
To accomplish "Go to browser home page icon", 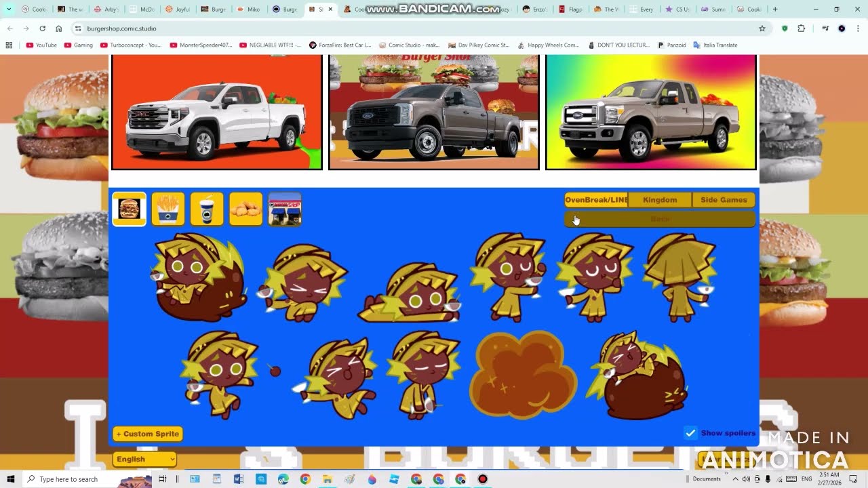I will (59, 28).
